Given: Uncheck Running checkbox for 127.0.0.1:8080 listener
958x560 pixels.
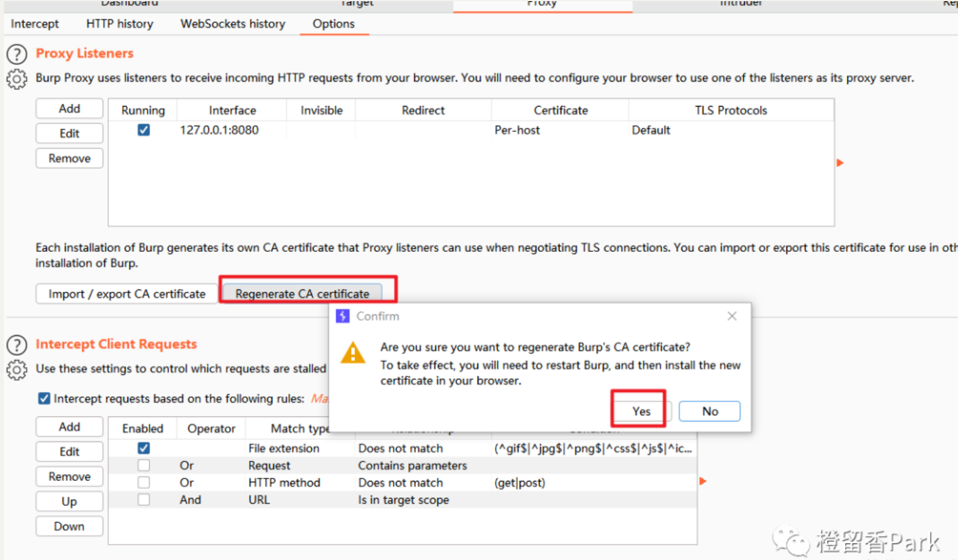Looking at the screenshot, I should 144,130.
